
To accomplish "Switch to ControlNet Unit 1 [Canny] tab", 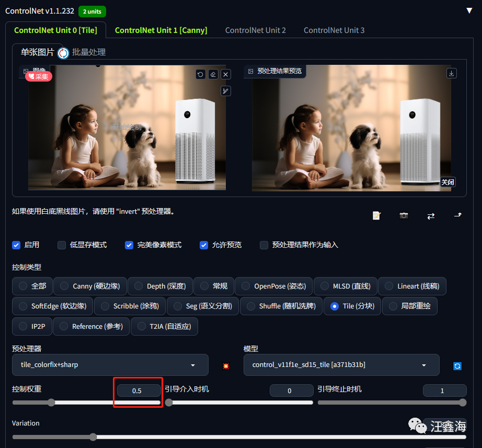I will coord(161,30).
